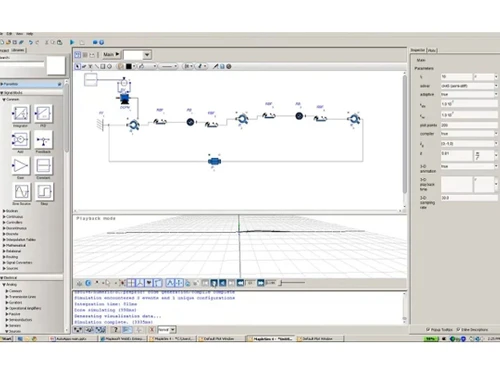The image size is (500, 375).
Task: Click the blue circular icon in 3-D toolbar
Action: click(x=88, y=283)
